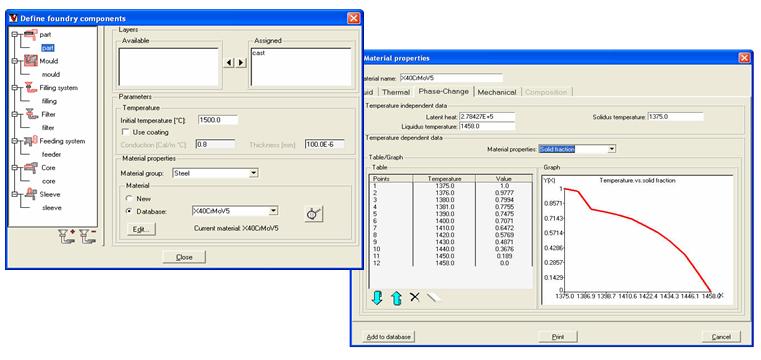Click table row with temperature 1400.0
This screenshot has width=761, height=360.
[x=450, y=220]
